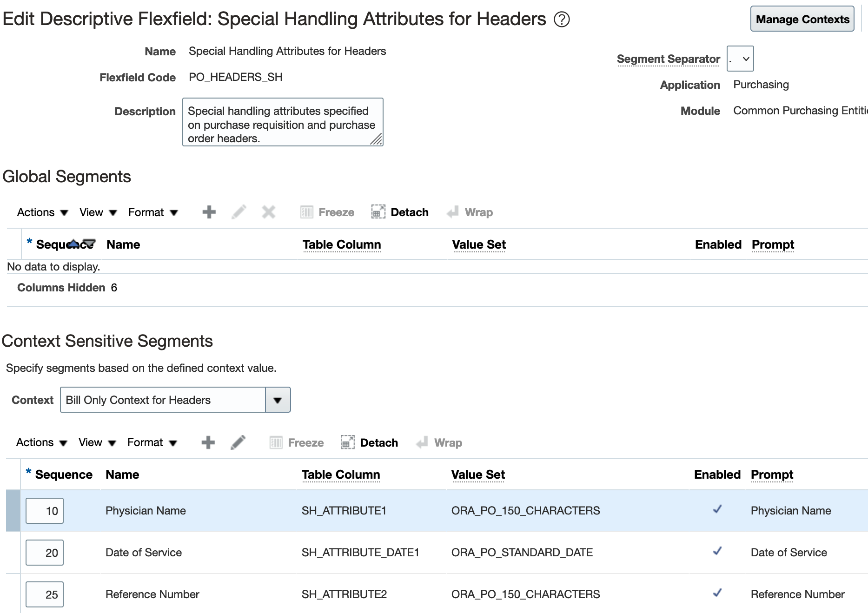The height and width of the screenshot is (613, 868).
Task: Click Enabled checkmark for Physician Name row
Action: (717, 510)
